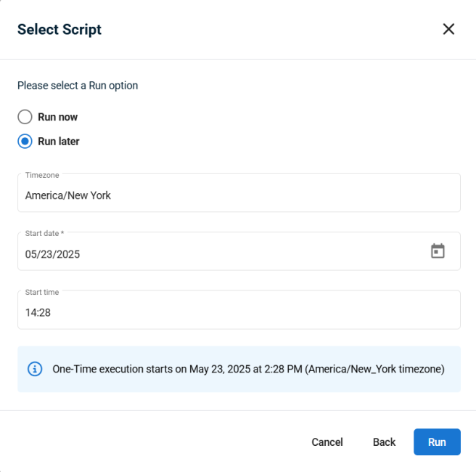Click the Timezone field label
This screenshot has width=476, height=472.
pyautogui.click(x=42, y=175)
